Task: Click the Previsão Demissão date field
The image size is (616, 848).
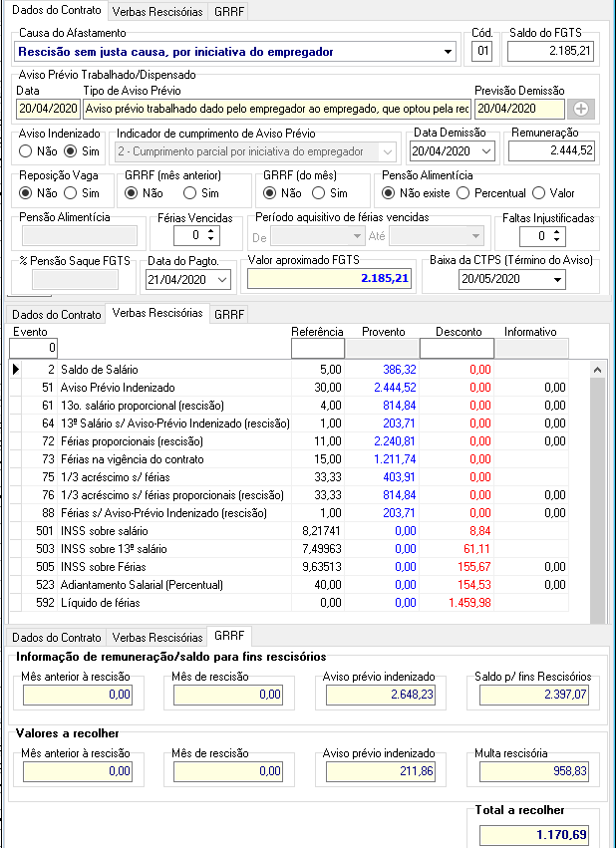Action: pyautogui.click(x=519, y=109)
